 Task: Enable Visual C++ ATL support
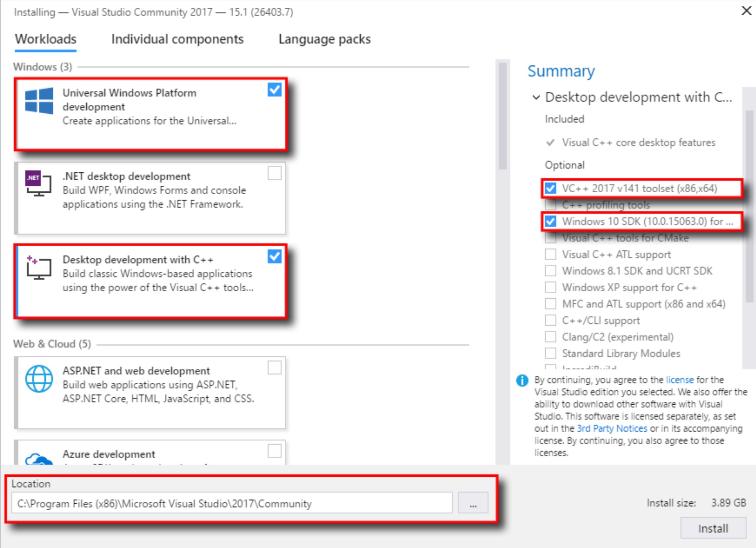coord(551,254)
